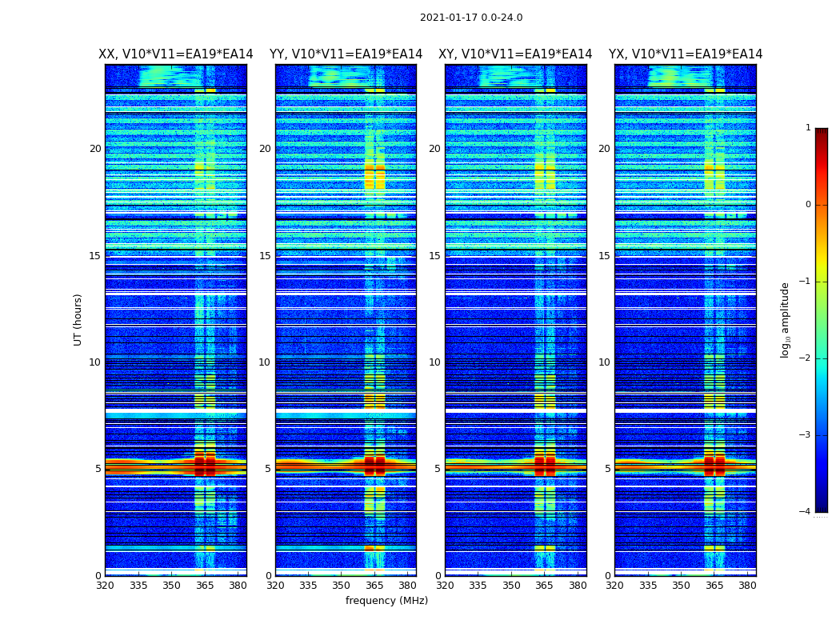Click the 20 tick label left of XX panel

pos(95,149)
